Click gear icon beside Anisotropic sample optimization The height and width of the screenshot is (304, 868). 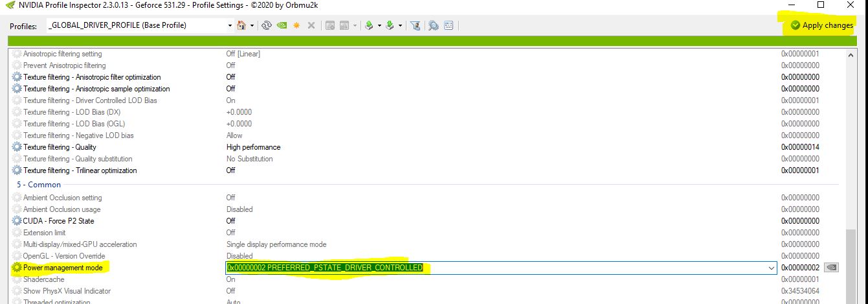pyautogui.click(x=17, y=89)
